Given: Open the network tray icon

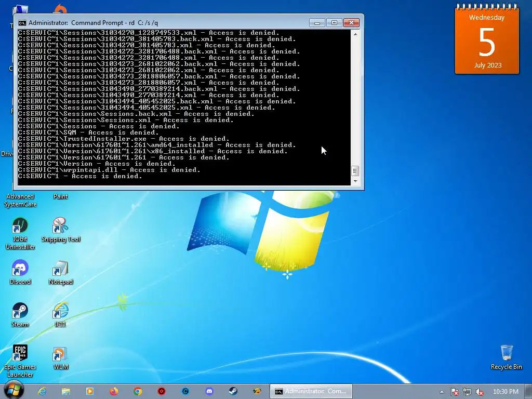Looking at the screenshot, I should point(467,392).
